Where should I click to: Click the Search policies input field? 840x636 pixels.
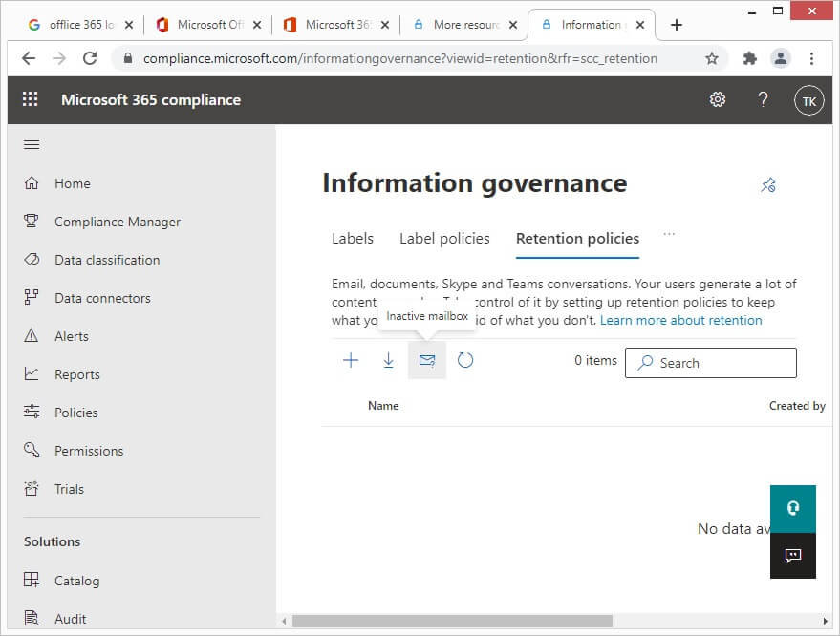(710, 363)
